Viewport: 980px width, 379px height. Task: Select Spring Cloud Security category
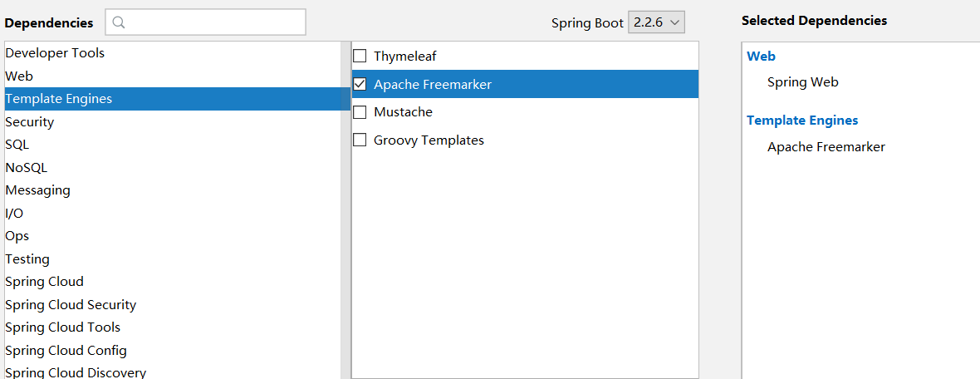(x=71, y=305)
